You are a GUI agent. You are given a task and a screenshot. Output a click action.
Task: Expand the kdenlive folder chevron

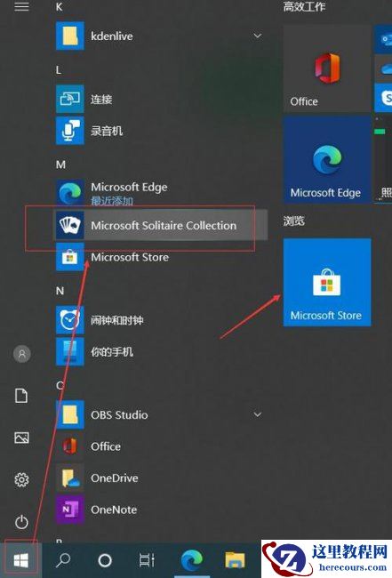[x=257, y=36]
